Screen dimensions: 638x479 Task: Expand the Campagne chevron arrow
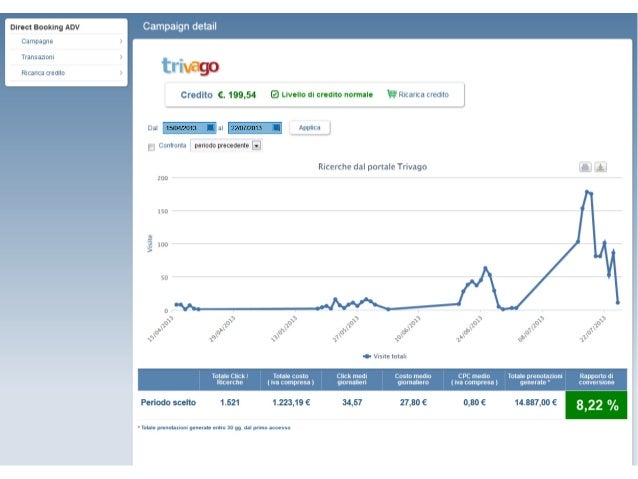[x=121, y=42]
